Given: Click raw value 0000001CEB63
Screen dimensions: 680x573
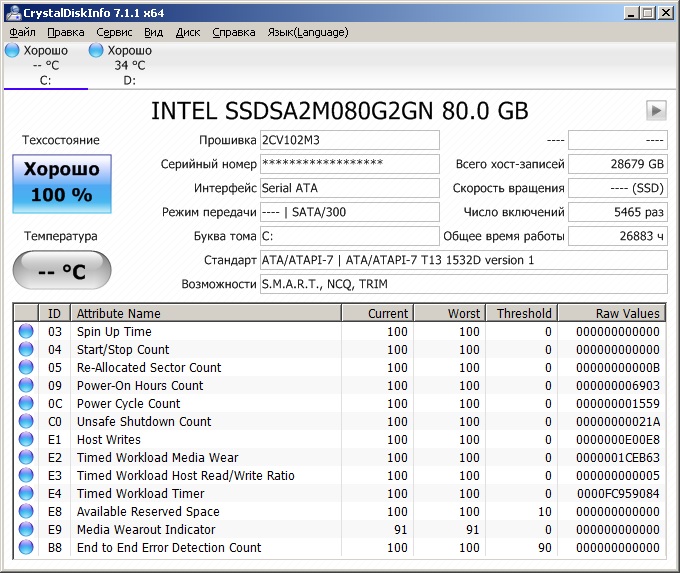Looking at the screenshot, I should [618, 457].
